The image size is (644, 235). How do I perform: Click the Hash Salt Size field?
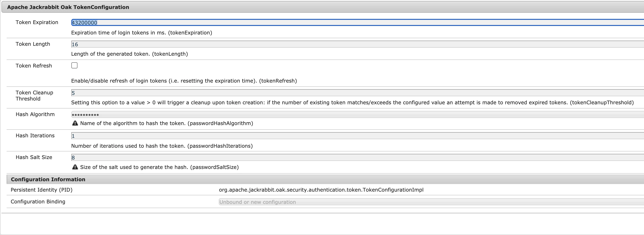(357, 158)
